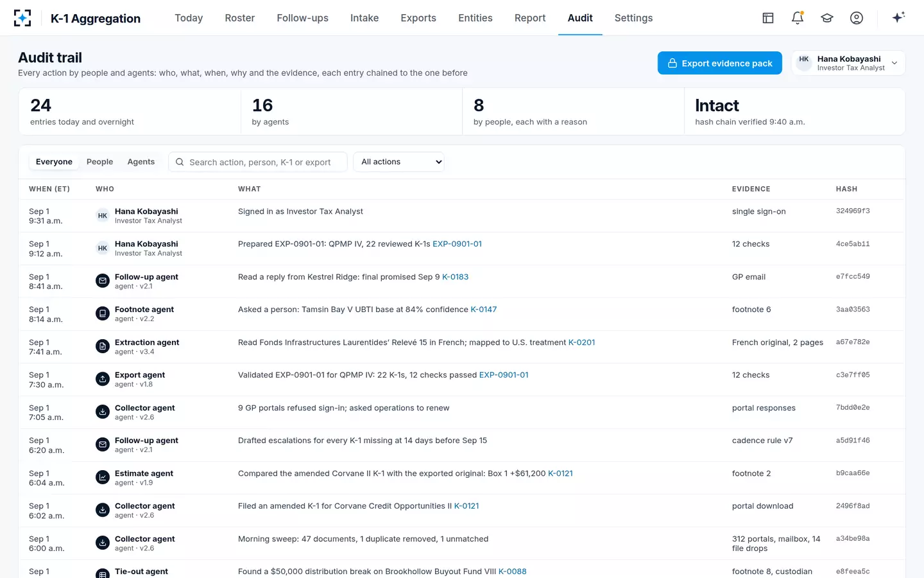This screenshot has height=578, width=924.
Task: Open the Exports tab
Action: [418, 18]
